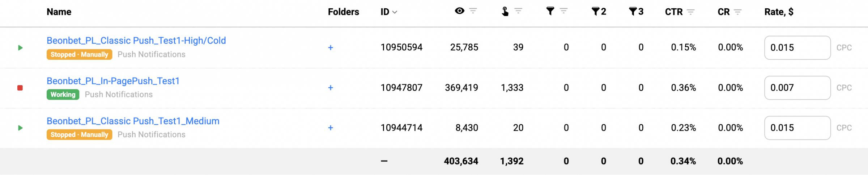Click CPC label beside 0.007 rate
This screenshot has width=868, height=175.
coord(844,88)
